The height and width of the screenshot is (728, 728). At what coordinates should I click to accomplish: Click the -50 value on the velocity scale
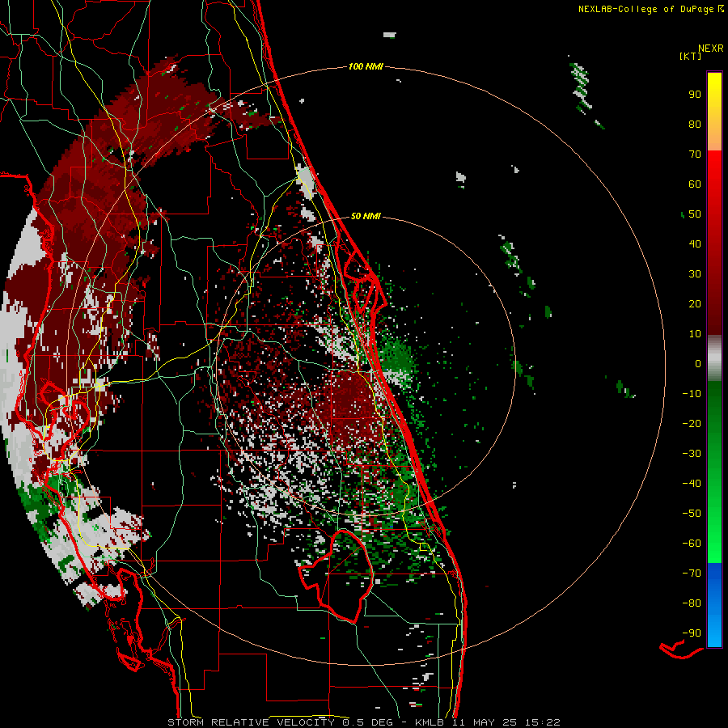(692, 514)
